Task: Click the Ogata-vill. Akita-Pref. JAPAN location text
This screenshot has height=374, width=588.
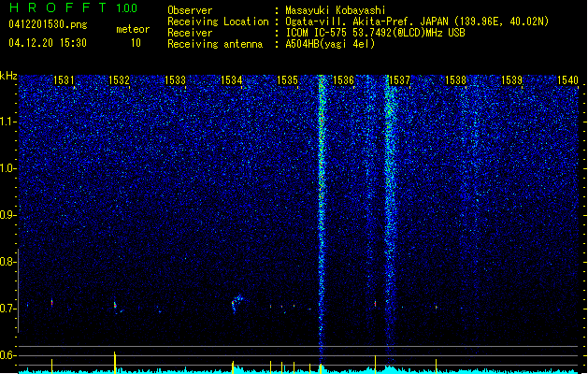Action: (417, 22)
